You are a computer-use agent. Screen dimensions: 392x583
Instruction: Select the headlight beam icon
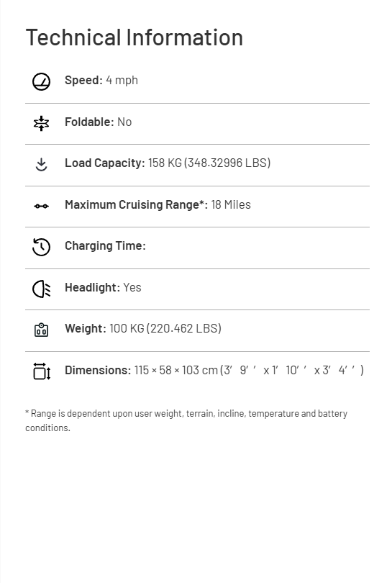[x=41, y=289]
